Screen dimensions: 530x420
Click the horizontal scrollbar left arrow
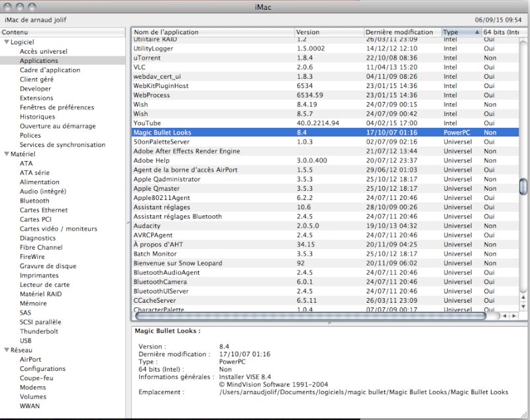505,316
